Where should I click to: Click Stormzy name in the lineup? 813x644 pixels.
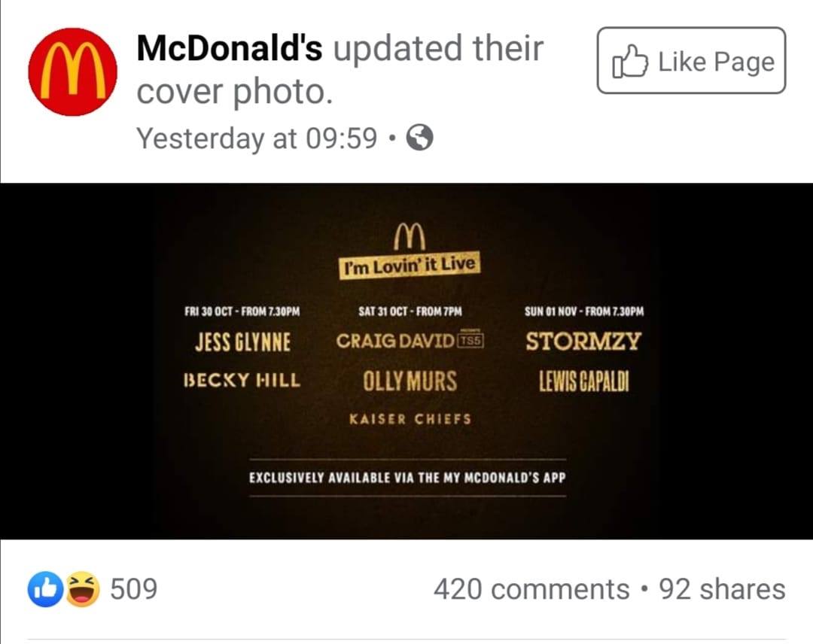(x=583, y=341)
